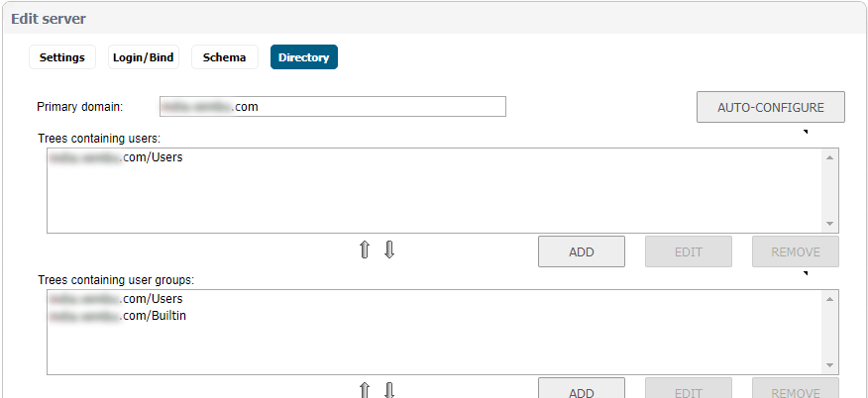Switch to the Login/Bind tab
This screenshot has width=868, height=398.
144,57
